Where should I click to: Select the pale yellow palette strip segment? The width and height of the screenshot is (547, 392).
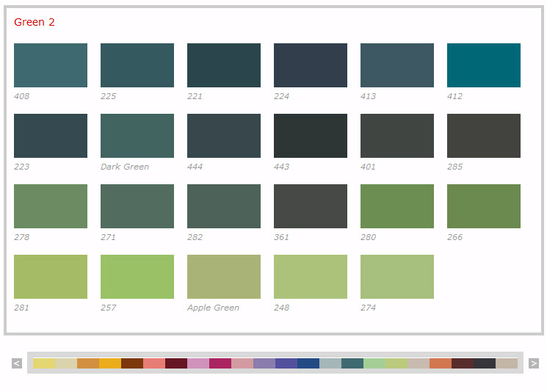tap(44, 363)
